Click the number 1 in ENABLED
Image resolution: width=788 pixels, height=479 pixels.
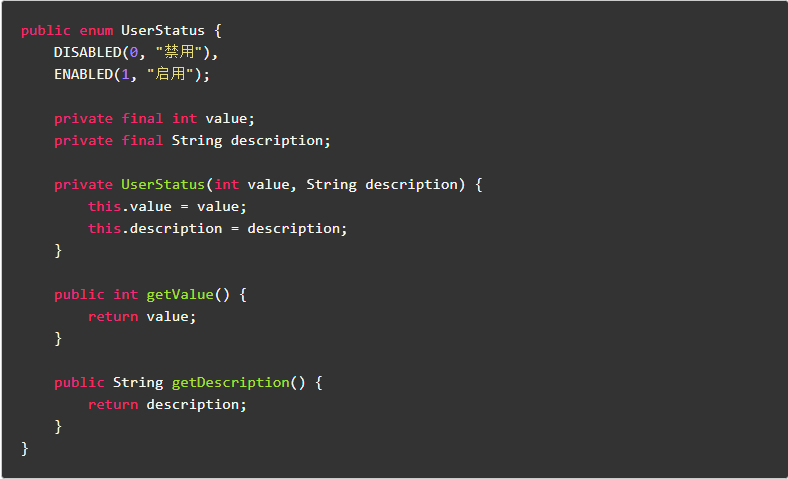coord(126,74)
